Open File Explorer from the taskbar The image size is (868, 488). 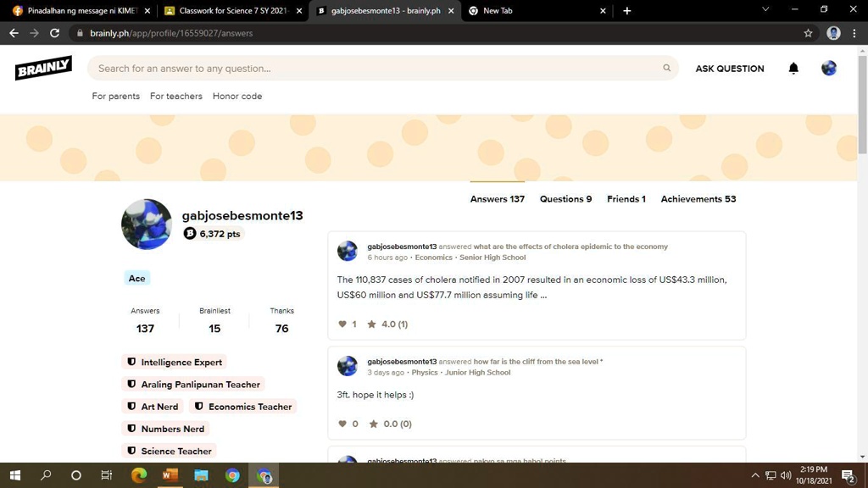201,475
